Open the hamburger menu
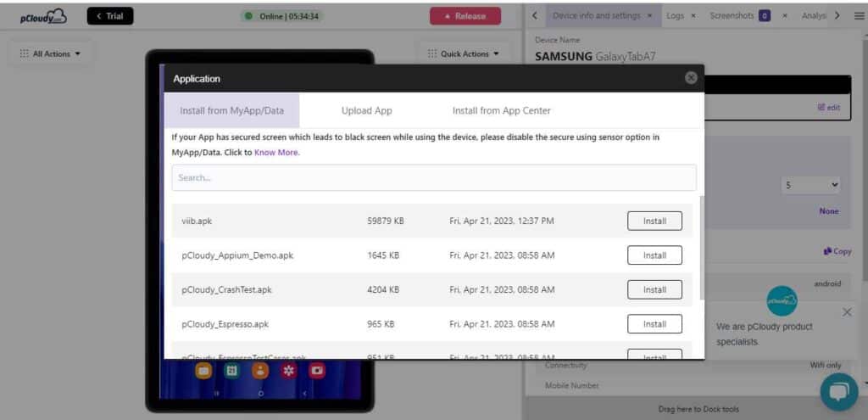 859,16
